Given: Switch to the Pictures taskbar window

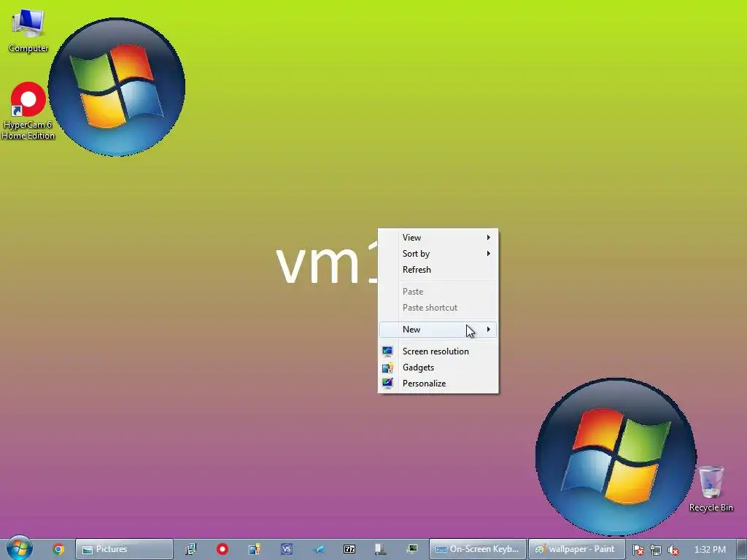Looking at the screenshot, I should tap(124, 549).
